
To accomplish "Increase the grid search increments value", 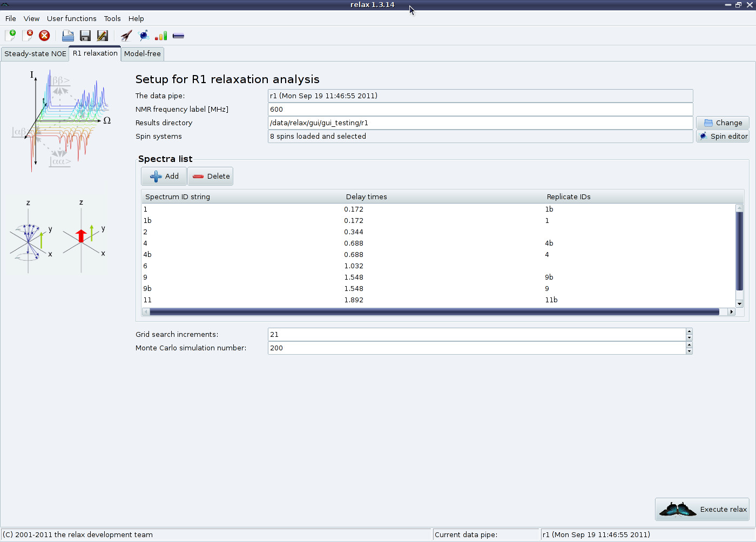I will [x=689, y=331].
